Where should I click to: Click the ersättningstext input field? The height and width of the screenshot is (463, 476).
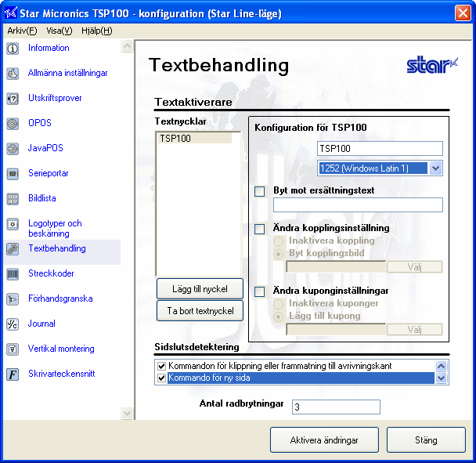click(358, 205)
